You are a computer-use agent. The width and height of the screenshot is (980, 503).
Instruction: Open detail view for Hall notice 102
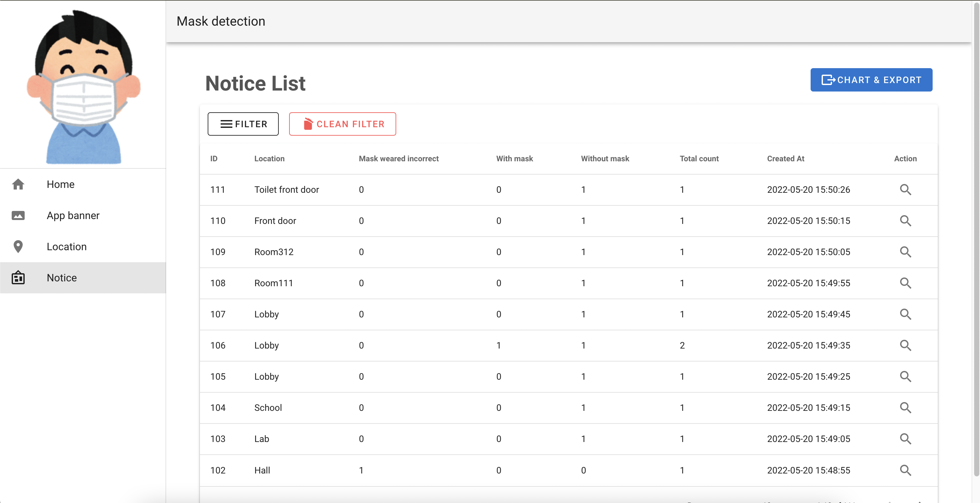pos(905,470)
